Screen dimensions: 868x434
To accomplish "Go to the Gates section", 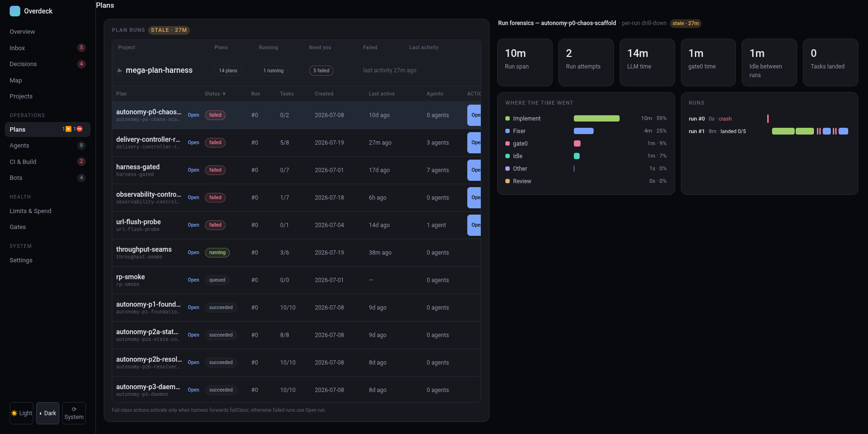I will (x=18, y=227).
